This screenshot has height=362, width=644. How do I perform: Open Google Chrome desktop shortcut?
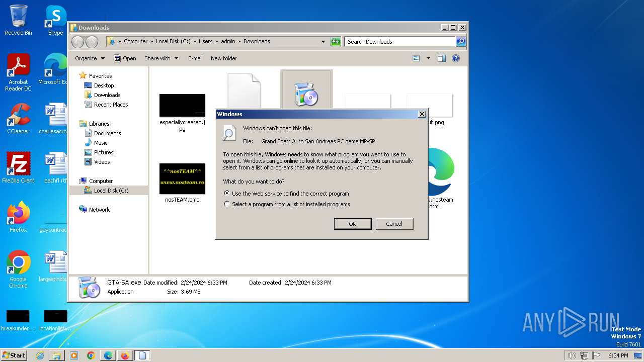coord(18,269)
